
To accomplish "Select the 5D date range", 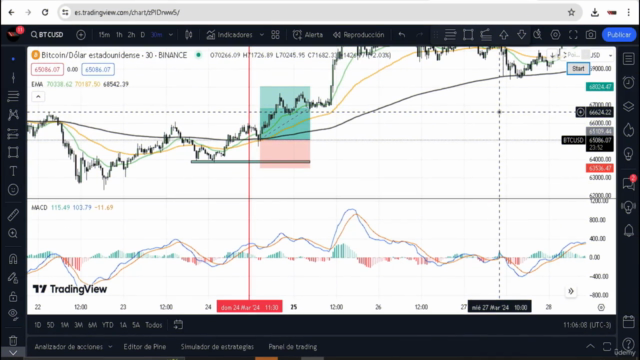I will click(x=51, y=325).
